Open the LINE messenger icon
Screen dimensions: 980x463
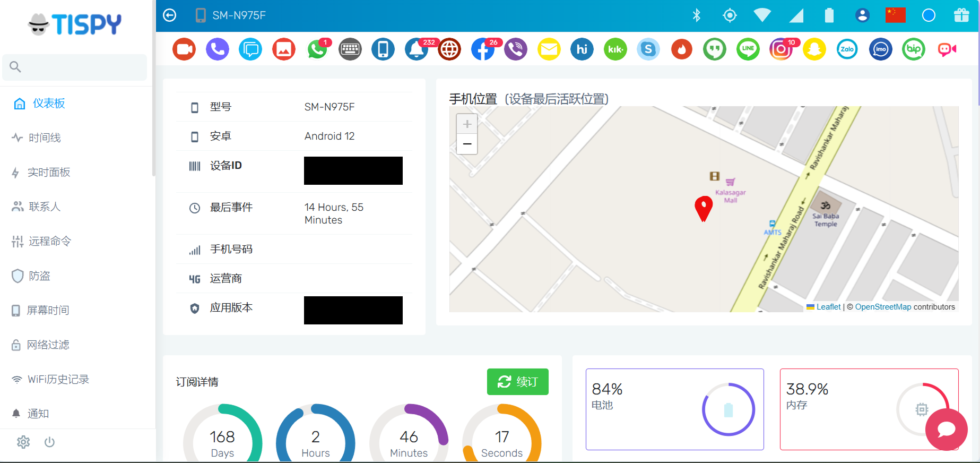pos(748,49)
